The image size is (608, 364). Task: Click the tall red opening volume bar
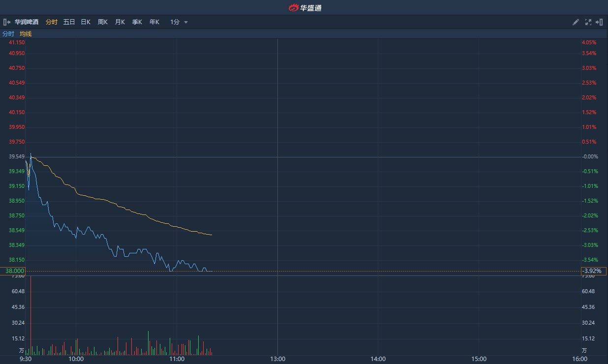click(x=31, y=315)
